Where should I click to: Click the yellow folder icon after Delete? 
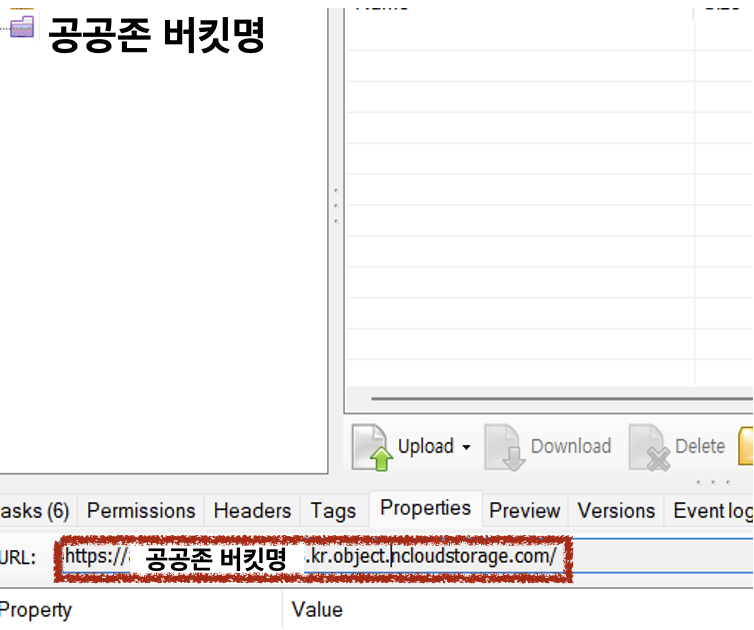click(746, 446)
